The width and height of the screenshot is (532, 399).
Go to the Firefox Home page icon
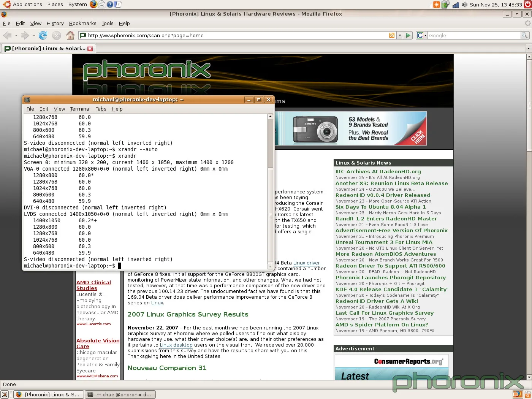70,35
